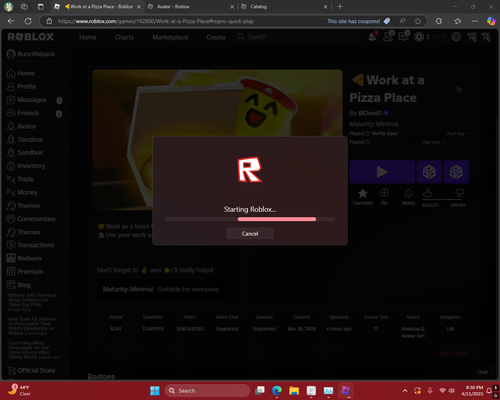Focus the Roblox search field

297,37
